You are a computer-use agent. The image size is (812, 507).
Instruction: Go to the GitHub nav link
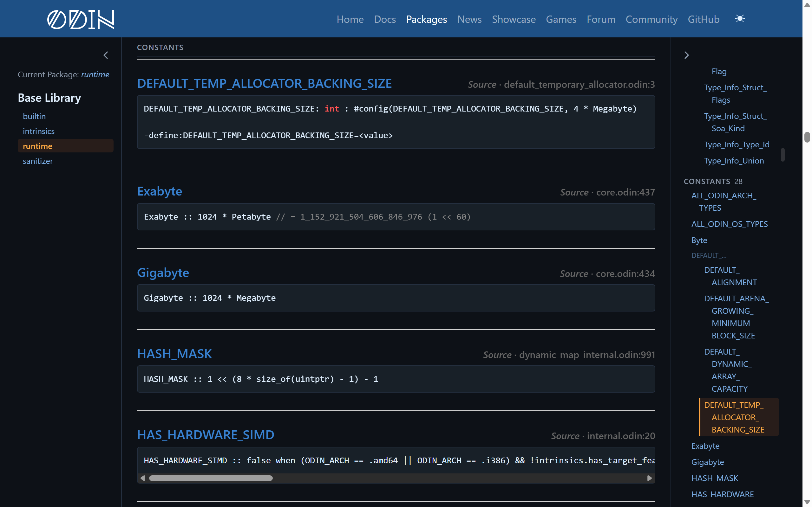point(703,19)
